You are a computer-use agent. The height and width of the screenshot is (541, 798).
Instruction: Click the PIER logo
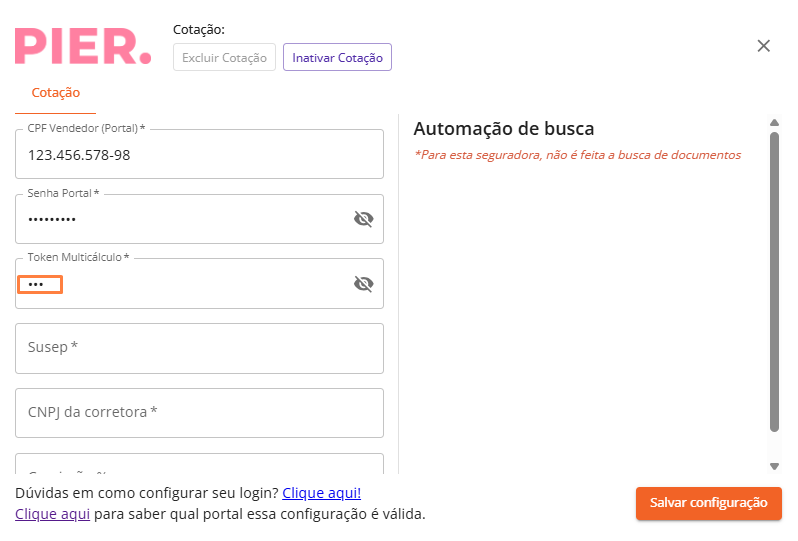click(x=83, y=46)
